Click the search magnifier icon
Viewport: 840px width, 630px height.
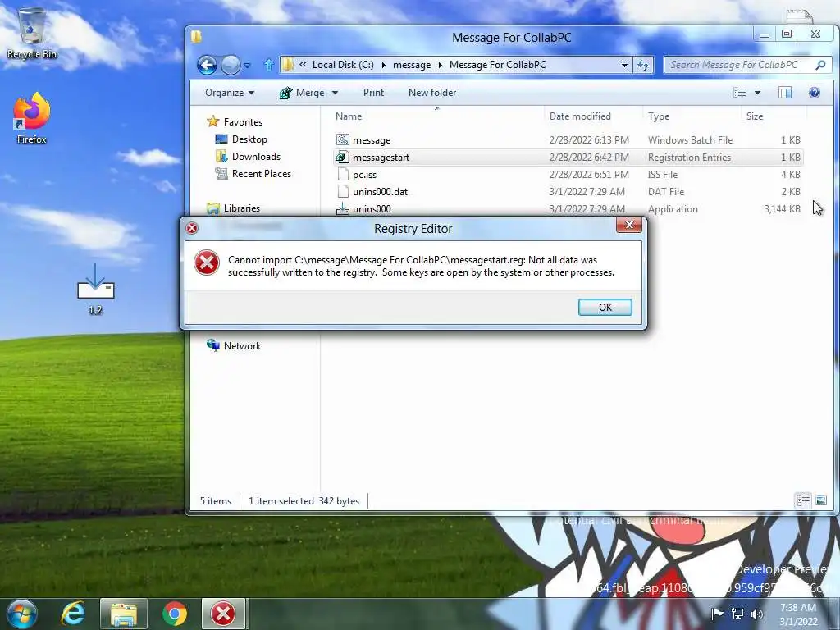[820, 65]
